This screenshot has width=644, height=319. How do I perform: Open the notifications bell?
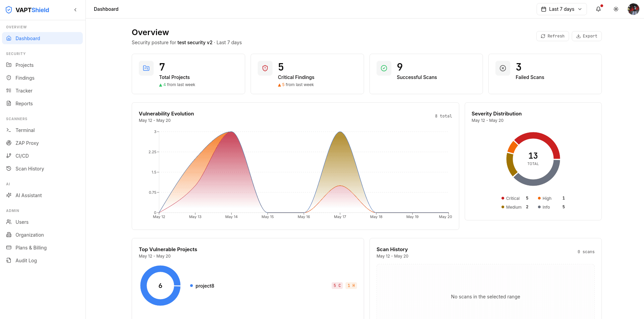[x=598, y=9]
